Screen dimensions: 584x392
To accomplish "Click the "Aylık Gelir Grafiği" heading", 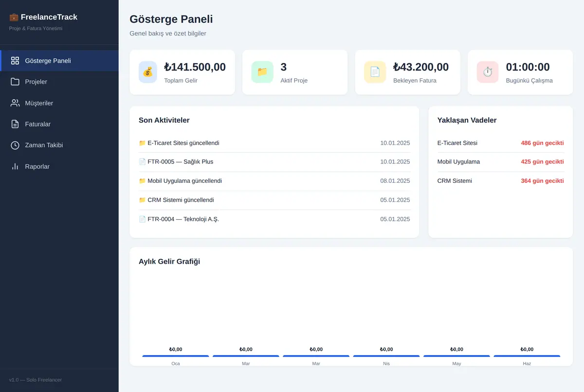I will coord(169,262).
